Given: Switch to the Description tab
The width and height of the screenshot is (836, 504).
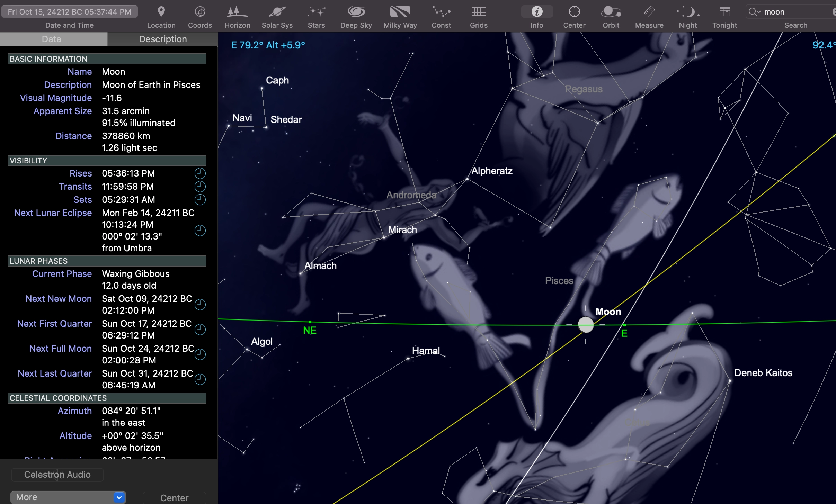Looking at the screenshot, I should point(163,39).
